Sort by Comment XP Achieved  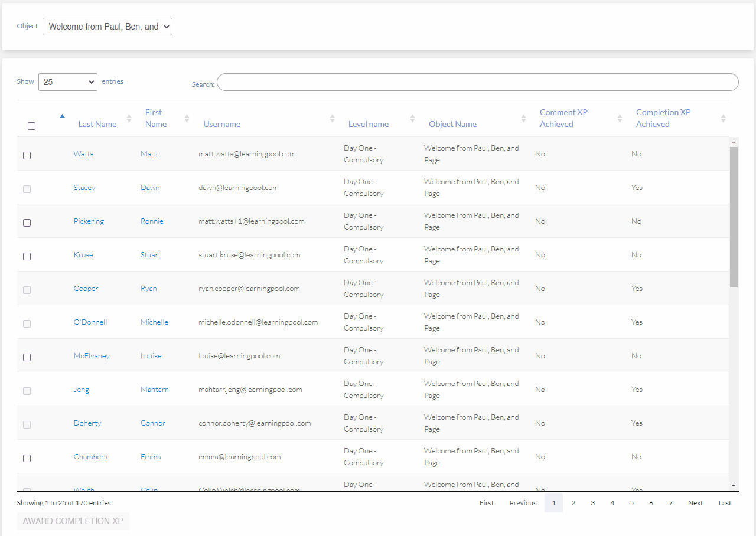620,118
